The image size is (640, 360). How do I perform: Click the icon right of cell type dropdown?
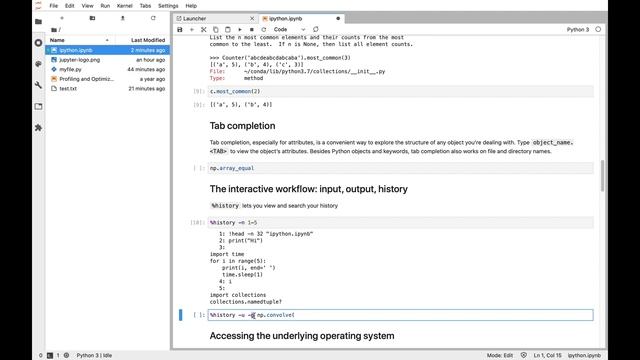coord(316,29)
